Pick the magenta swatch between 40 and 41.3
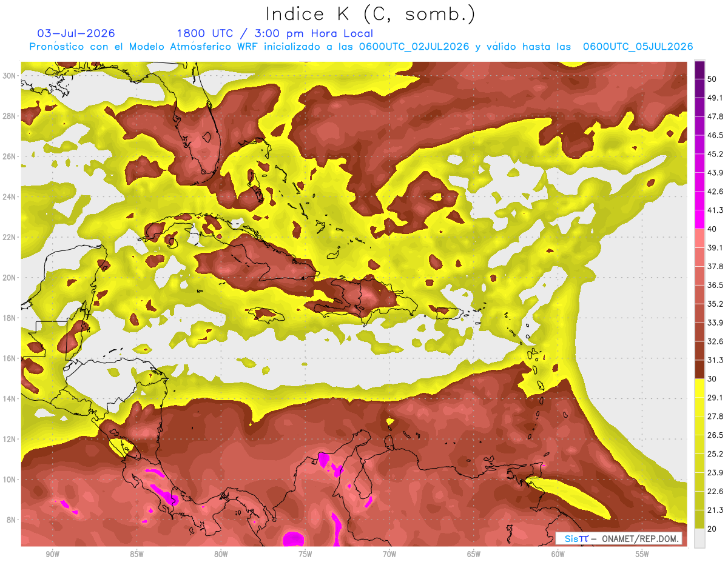The width and height of the screenshot is (728, 562). point(699,219)
